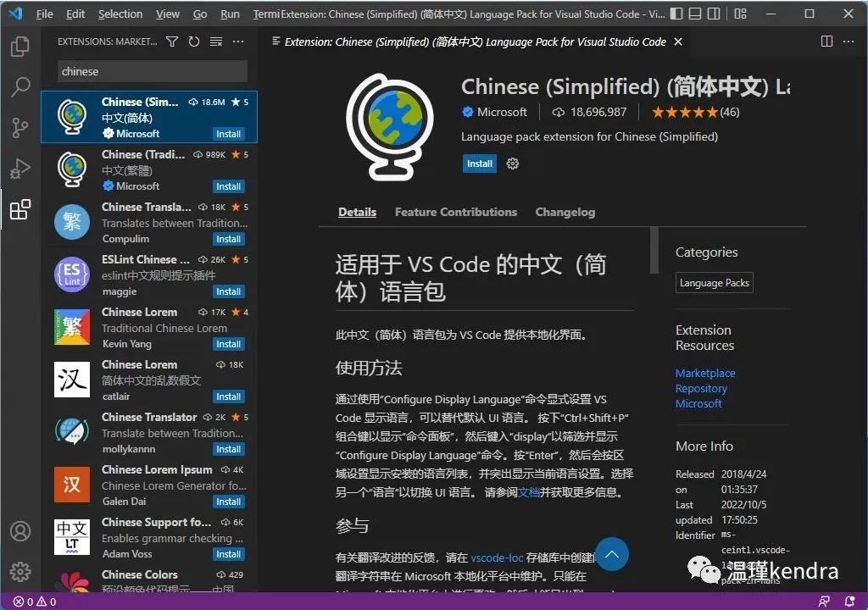The height and width of the screenshot is (610, 868).
Task: Open the Go menu
Action: pyautogui.click(x=200, y=14)
